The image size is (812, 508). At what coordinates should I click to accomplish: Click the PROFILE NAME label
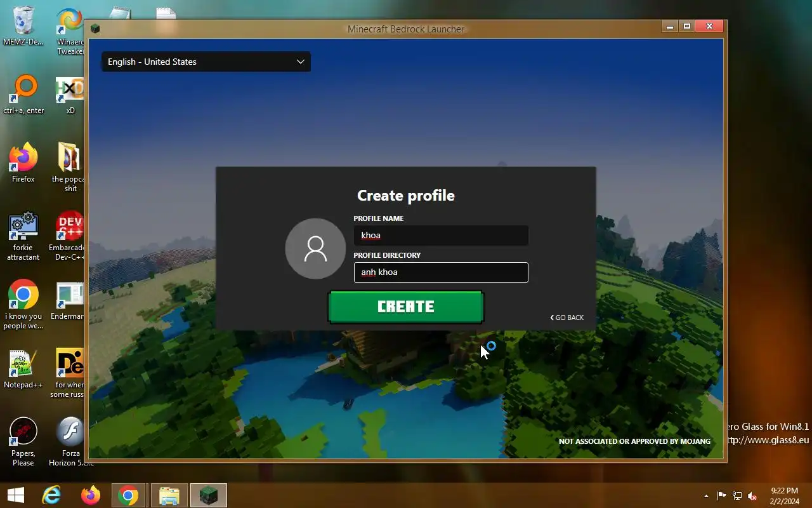(x=379, y=218)
